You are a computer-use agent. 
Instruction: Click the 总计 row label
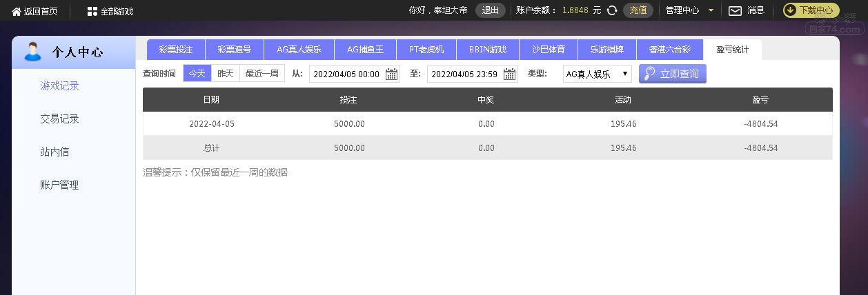[211, 148]
